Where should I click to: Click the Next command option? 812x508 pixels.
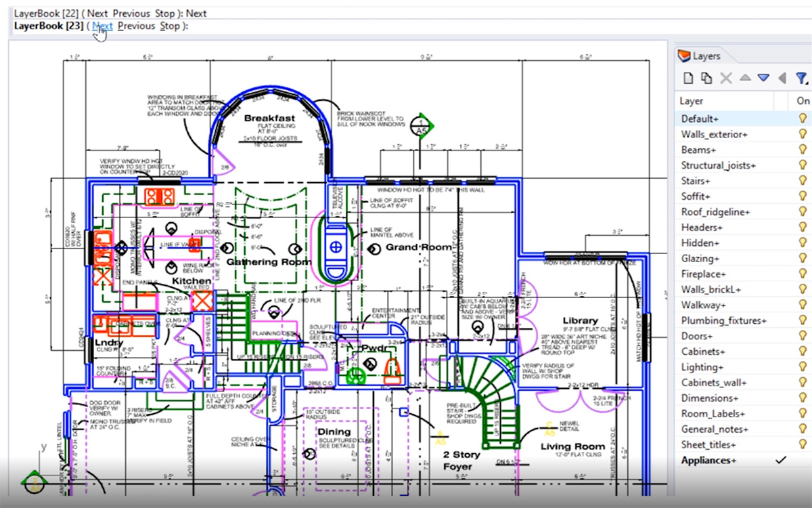pyautogui.click(x=103, y=26)
